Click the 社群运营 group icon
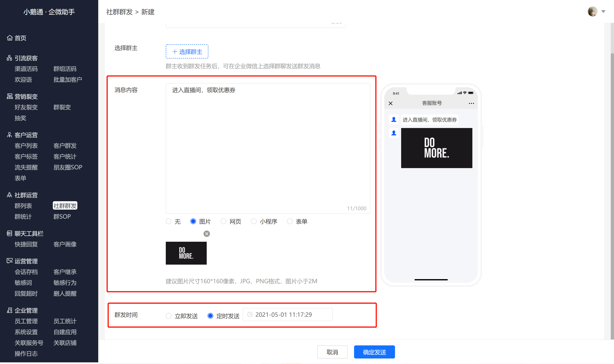Viewport: 614px width, 364px height. pyautogui.click(x=9, y=195)
